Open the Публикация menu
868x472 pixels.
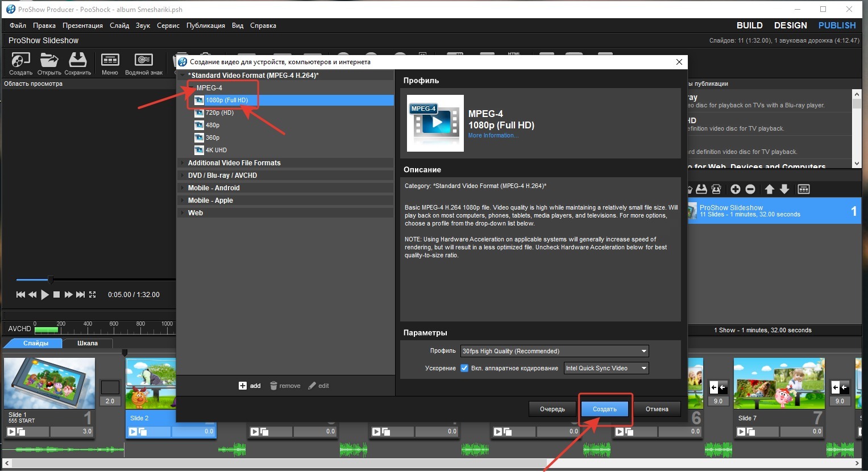tap(206, 26)
